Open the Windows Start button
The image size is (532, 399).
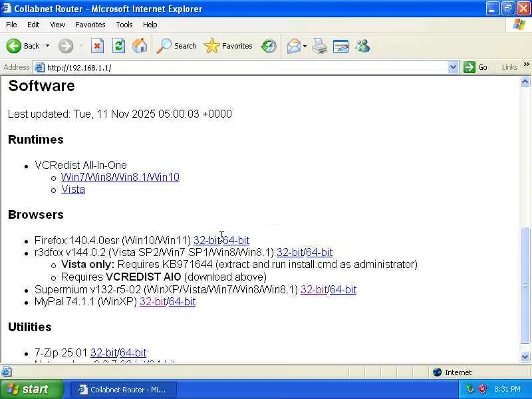[31, 389]
